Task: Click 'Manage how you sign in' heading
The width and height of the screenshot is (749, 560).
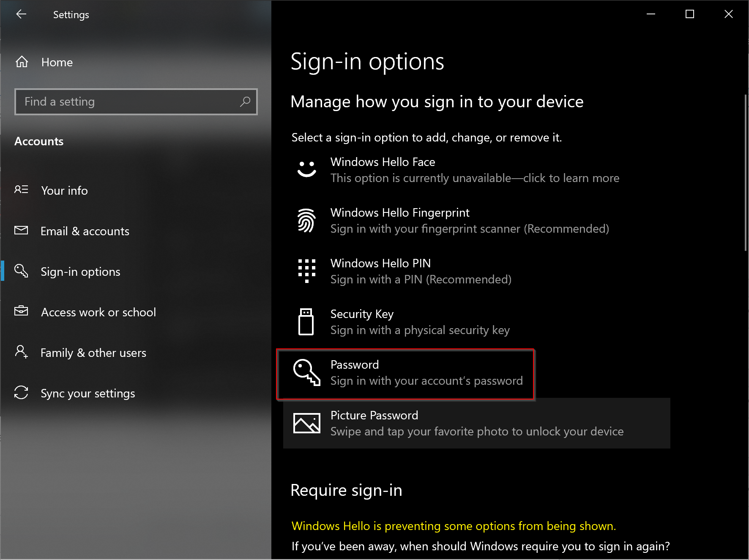Action: (x=437, y=102)
